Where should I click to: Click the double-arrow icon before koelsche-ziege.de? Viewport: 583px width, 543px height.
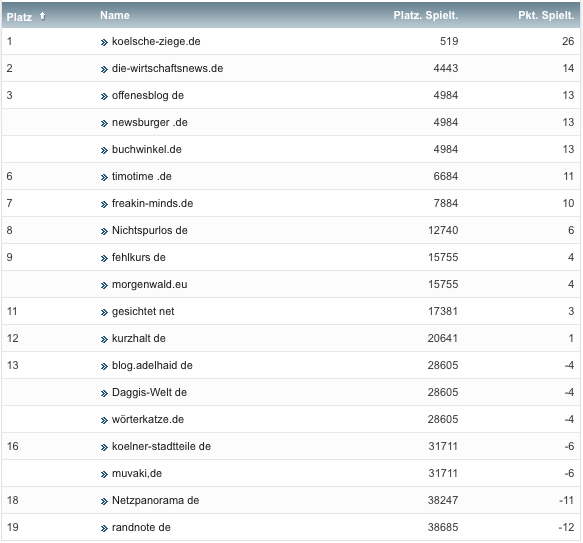click(104, 42)
